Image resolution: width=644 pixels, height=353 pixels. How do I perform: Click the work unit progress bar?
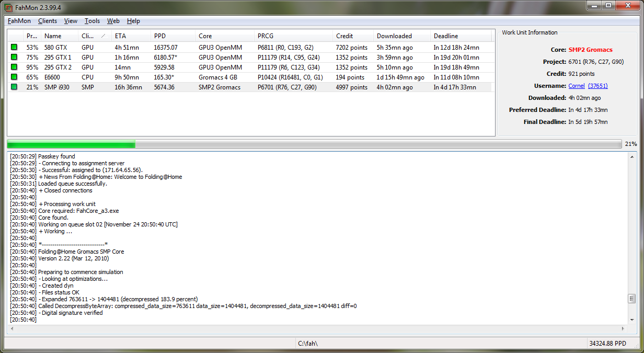tap(314, 144)
